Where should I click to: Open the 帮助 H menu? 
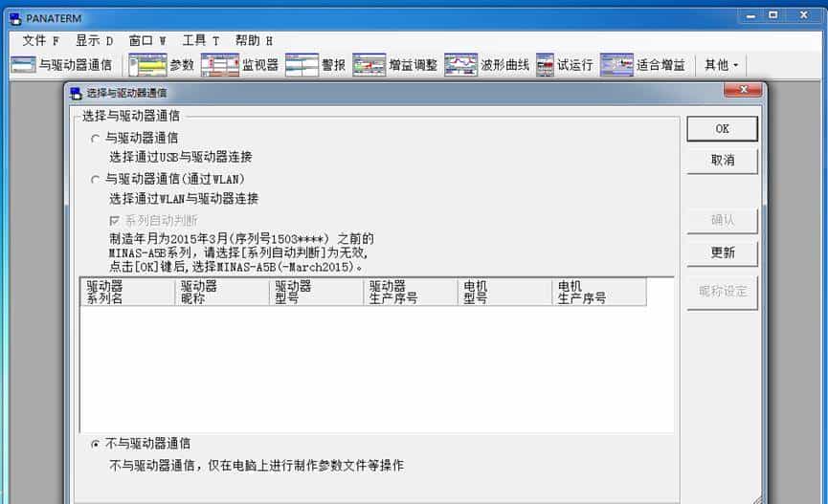(x=254, y=40)
